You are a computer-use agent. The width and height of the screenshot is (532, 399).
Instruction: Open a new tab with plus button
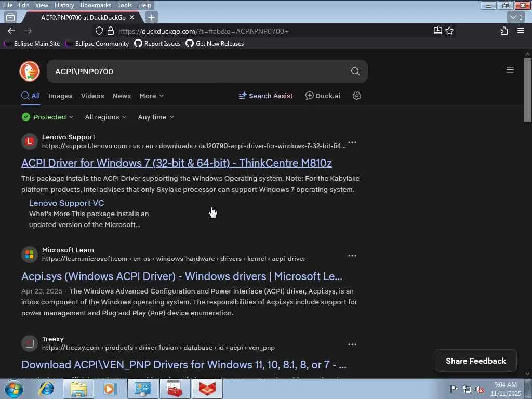(x=151, y=17)
